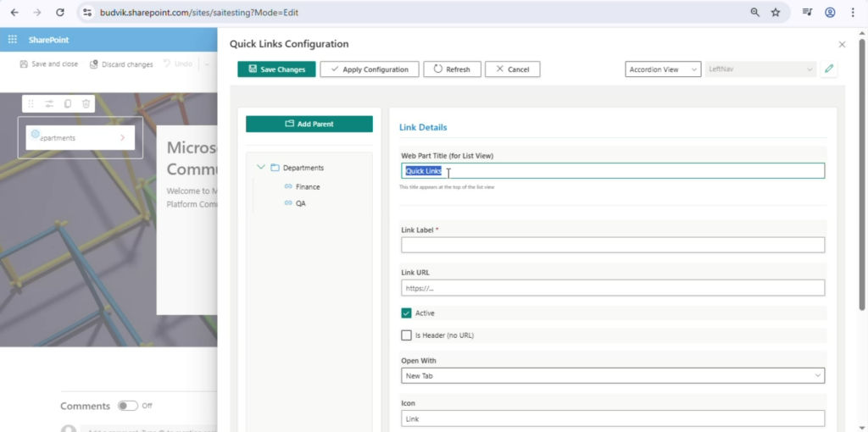Collapse the Departments tree node
Screen dimensions: 868x432
pos(261,168)
